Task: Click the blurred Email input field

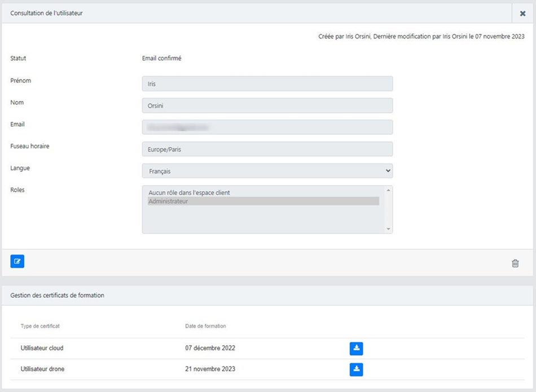Action: [x=267, y=127]
